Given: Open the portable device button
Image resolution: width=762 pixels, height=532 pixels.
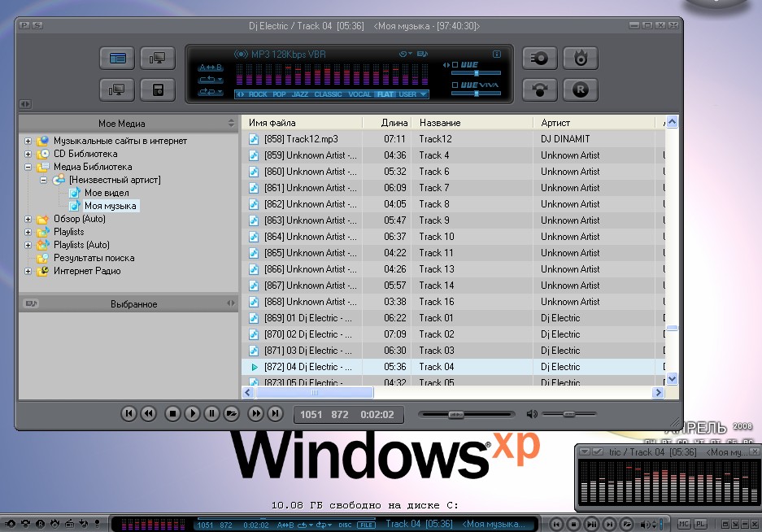Looking at the screenshot, I should coord(158,90).
